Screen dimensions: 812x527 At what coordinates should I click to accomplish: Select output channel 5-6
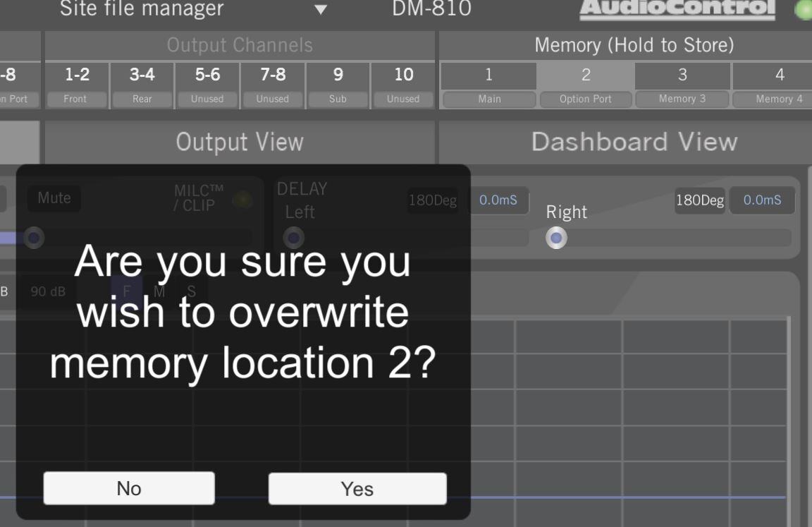(x=207, y=75)
